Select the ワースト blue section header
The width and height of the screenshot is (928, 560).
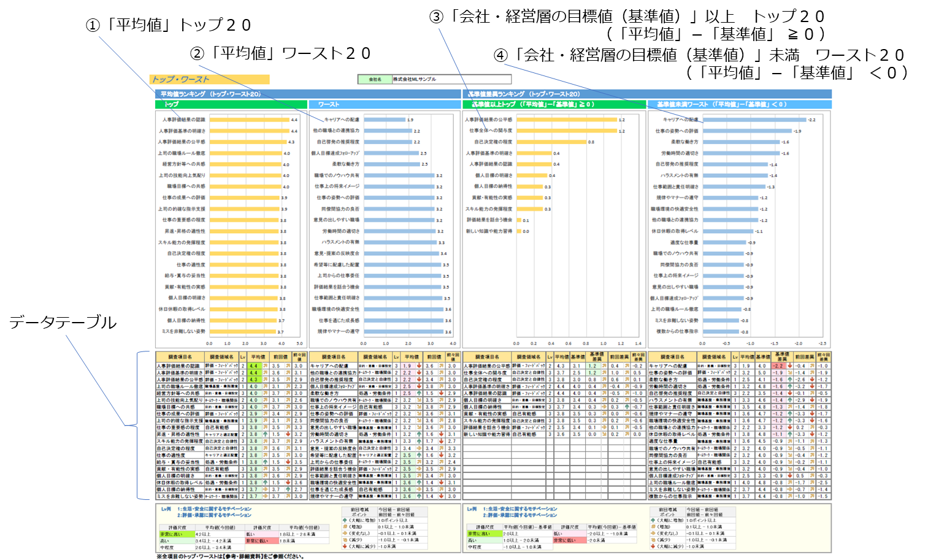(x=385, y=104)
